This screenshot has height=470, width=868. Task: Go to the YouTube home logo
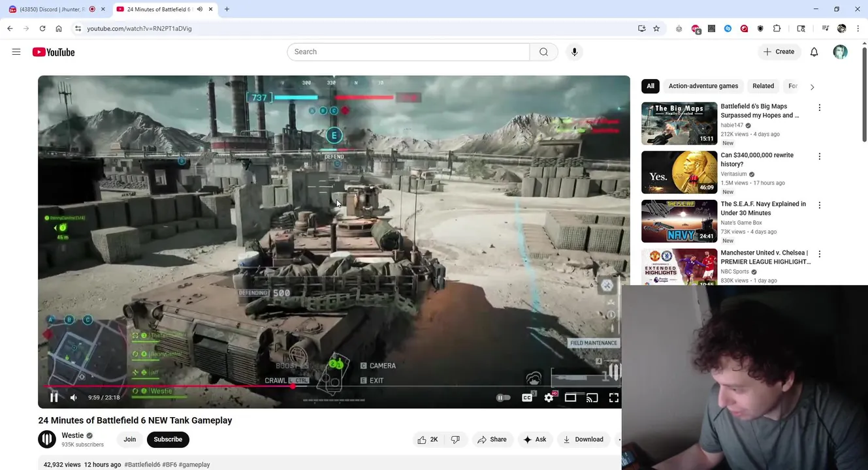[54, 52]
